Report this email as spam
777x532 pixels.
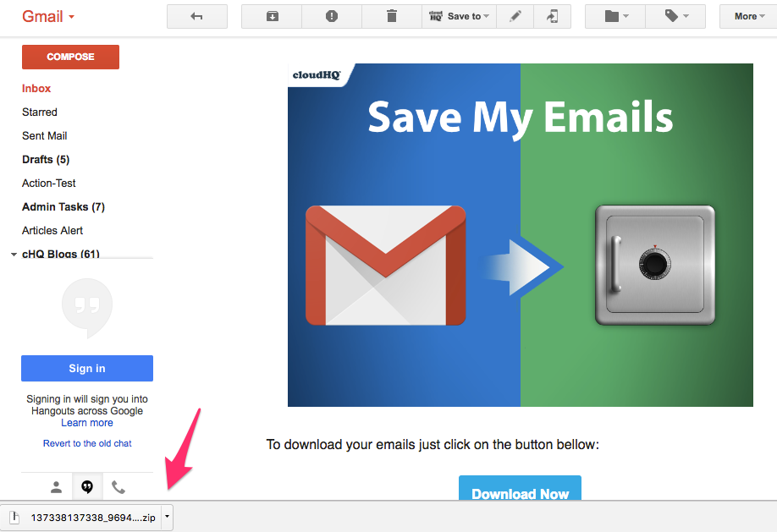click(331, 16)
